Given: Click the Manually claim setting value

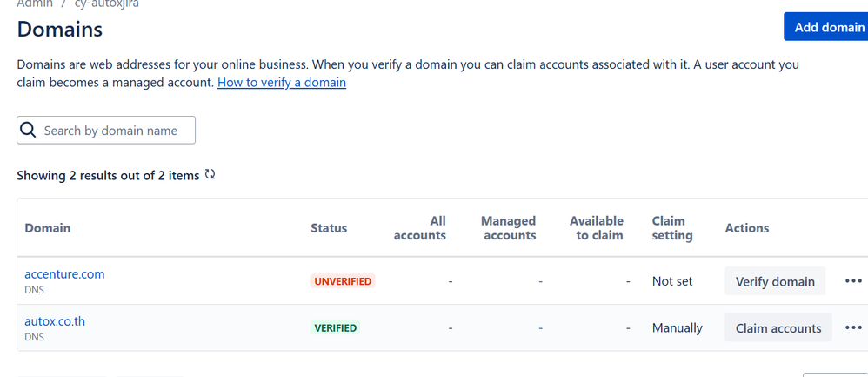Looking at the screenshot, I should 677,327.
